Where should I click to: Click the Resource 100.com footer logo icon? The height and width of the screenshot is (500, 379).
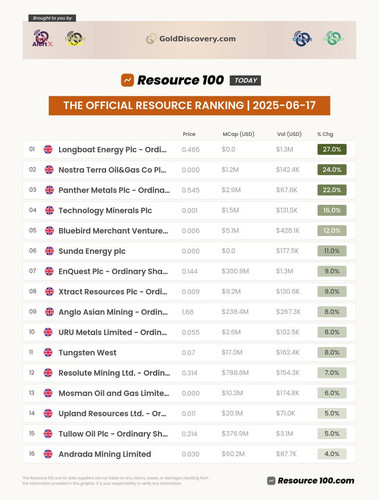tap(271, 481)
